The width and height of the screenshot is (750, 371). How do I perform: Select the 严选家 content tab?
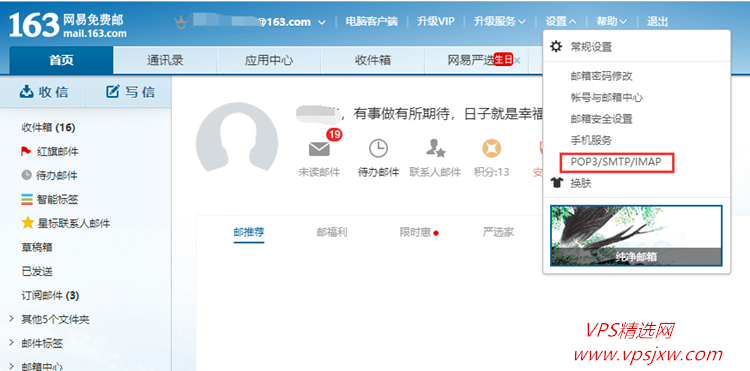coord(498,232)
